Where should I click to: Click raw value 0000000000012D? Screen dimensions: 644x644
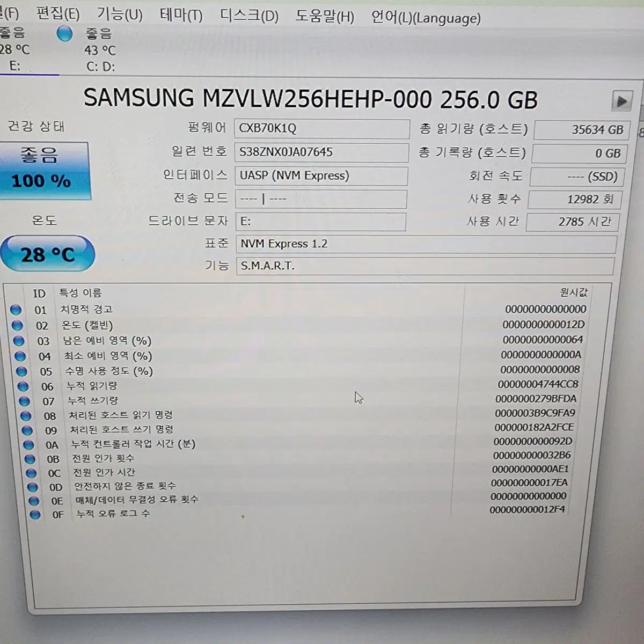tap(544, 325)
